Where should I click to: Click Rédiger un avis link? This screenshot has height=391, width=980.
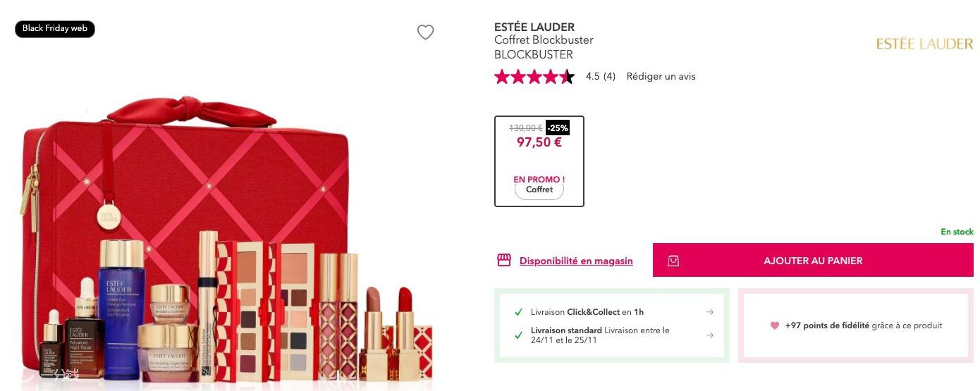pos(661,76)
